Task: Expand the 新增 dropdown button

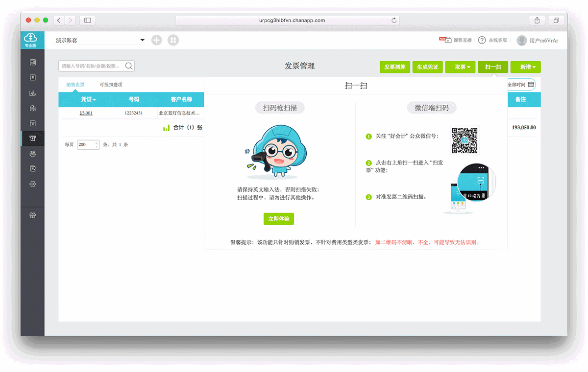Action: 525,67
